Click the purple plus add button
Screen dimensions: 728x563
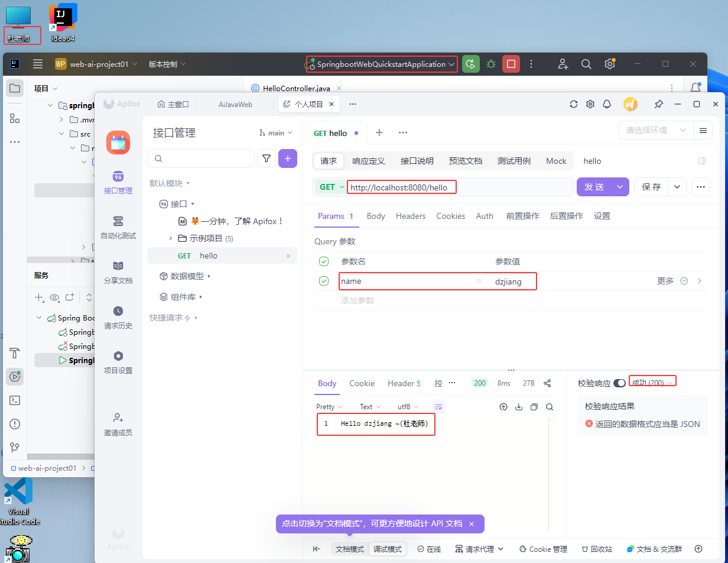[x=288, y=158]
